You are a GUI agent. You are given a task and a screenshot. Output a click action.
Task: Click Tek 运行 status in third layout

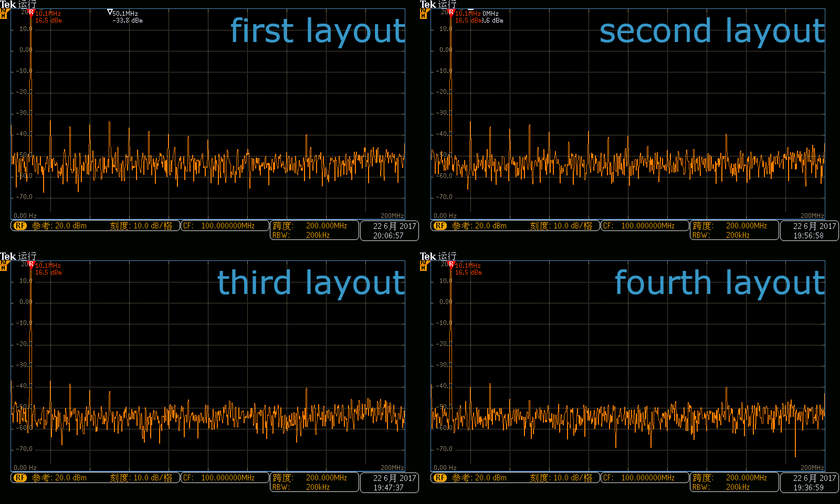(x=18, y=256)
